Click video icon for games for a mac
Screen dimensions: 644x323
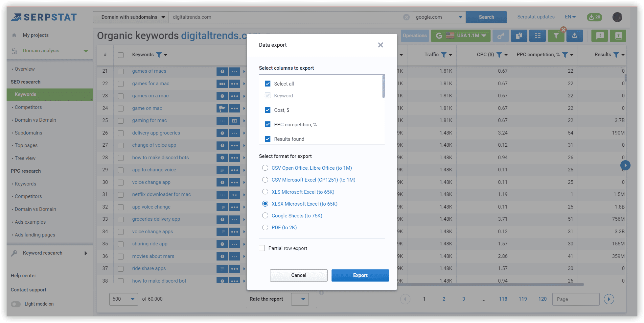222,84
